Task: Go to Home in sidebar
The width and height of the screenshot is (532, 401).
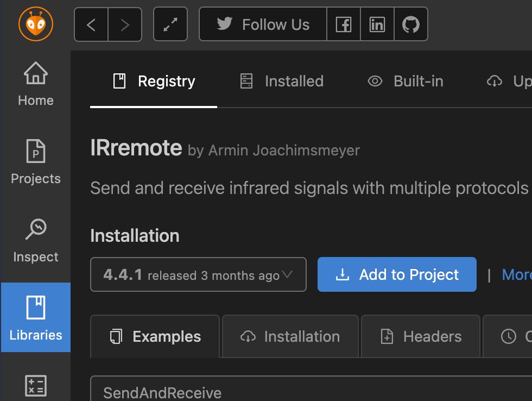Action: point(36,84)
